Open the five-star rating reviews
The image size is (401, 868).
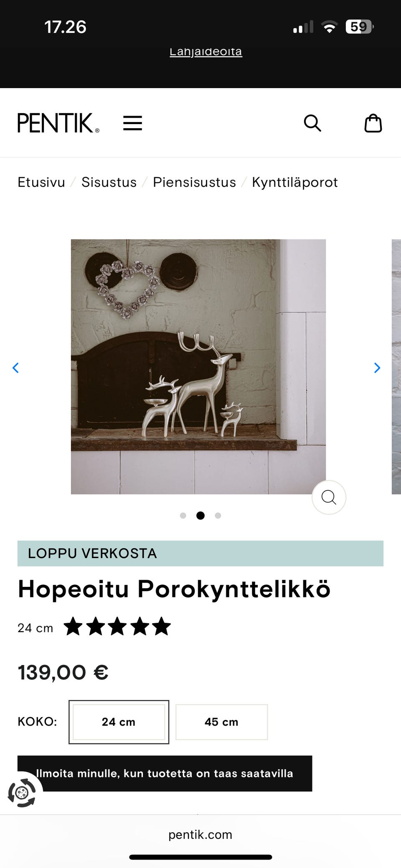click(117, 627)
